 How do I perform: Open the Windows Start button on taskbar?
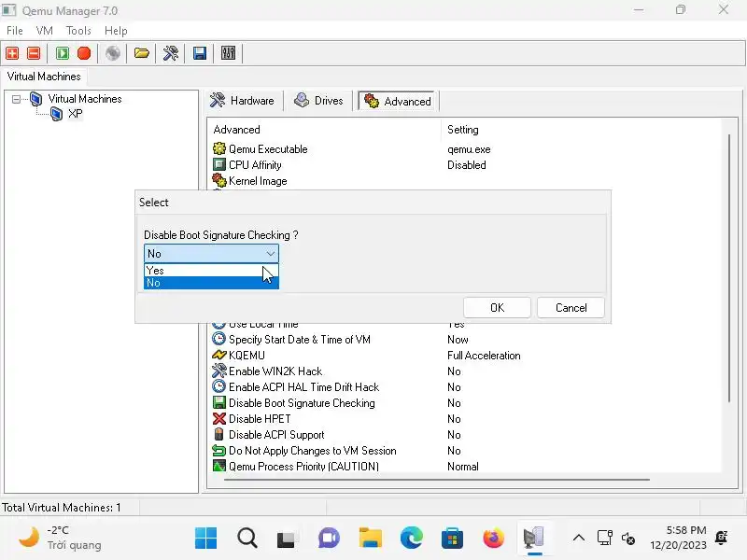tap(205, 539)
